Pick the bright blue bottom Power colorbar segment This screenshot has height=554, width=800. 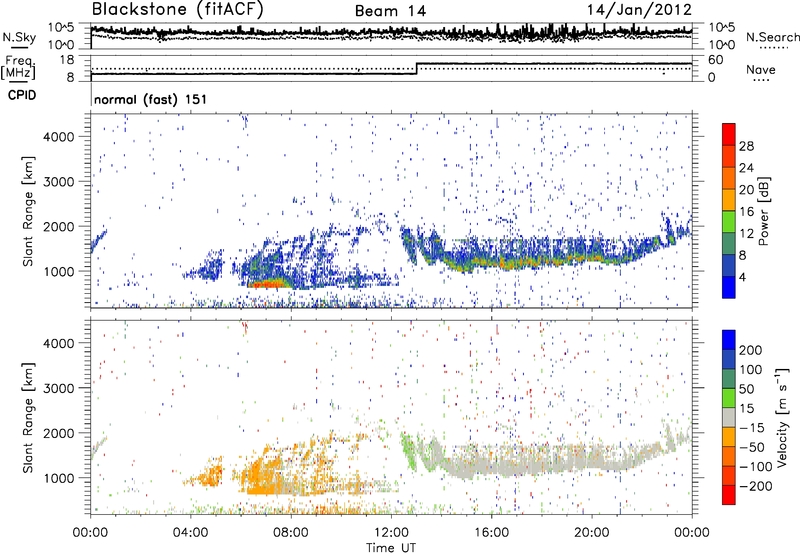point(729,287)
